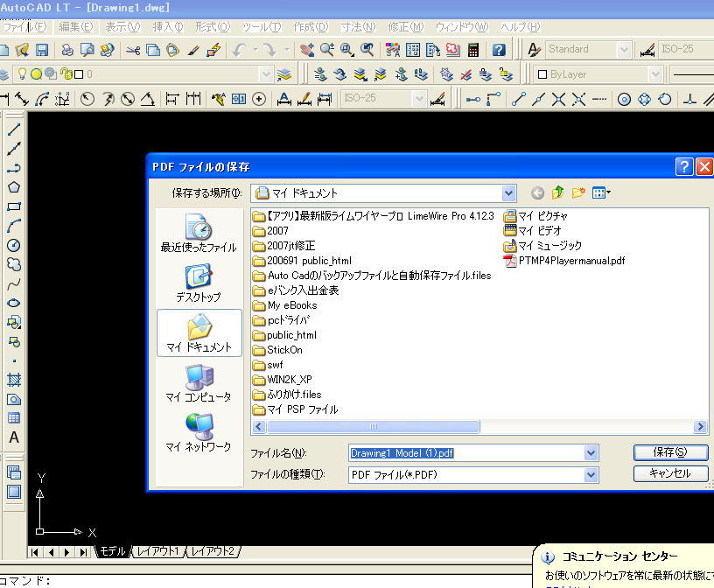Go to マイ コンピュータ location
The image size is (714, 588).
pyautogui.click(x=199, y=384)
